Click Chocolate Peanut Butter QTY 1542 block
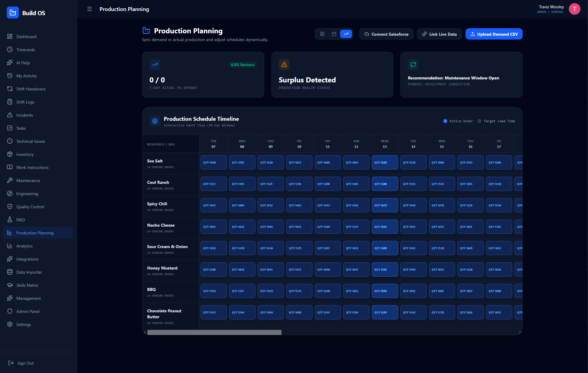Screen dimensions: 588x373 click(x=413, y=312)
